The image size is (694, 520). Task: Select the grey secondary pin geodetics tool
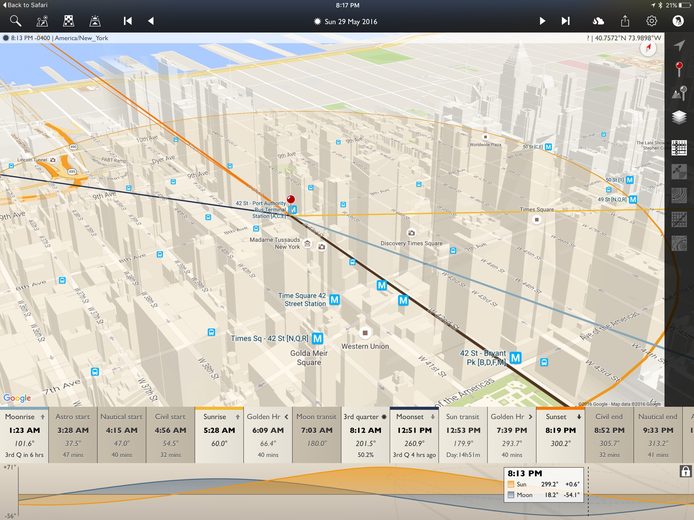pos(679,93)
